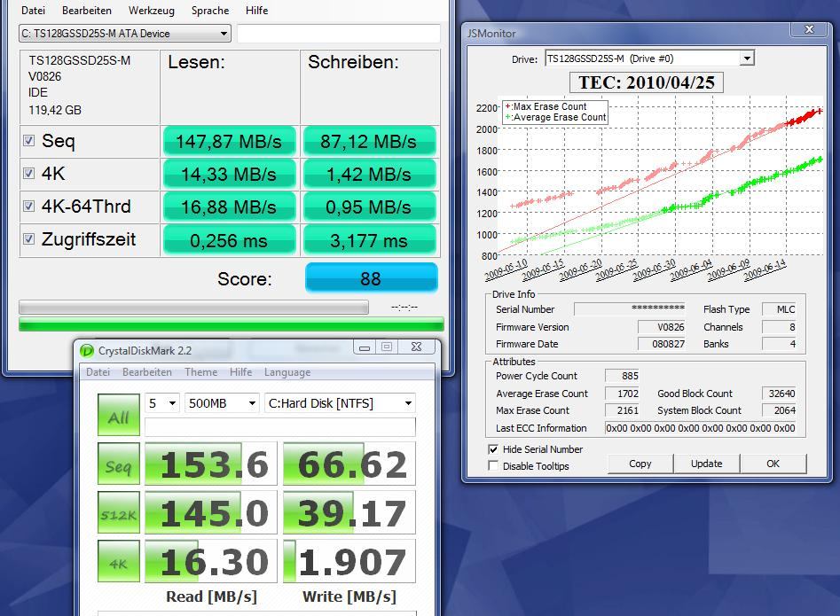This screenshot has width=840, height=616.
Task: Open the Language menu in CrystalDiskMark
Action: 287,372
